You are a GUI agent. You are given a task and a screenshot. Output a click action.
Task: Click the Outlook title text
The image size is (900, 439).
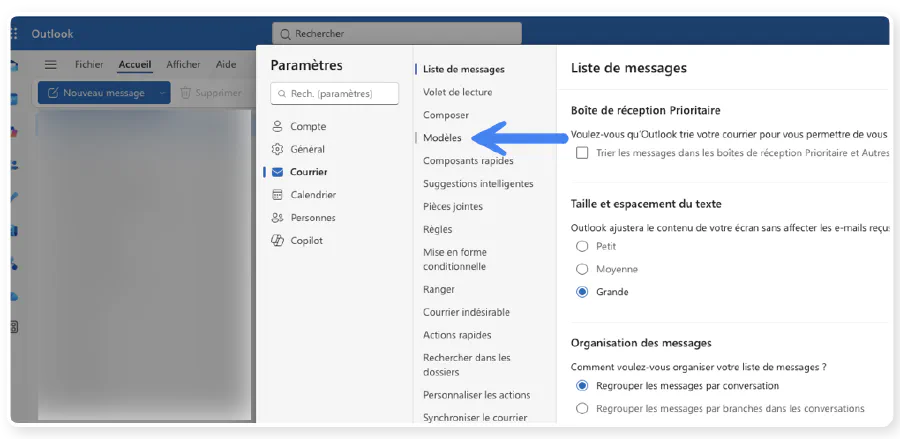pos(52,34)
